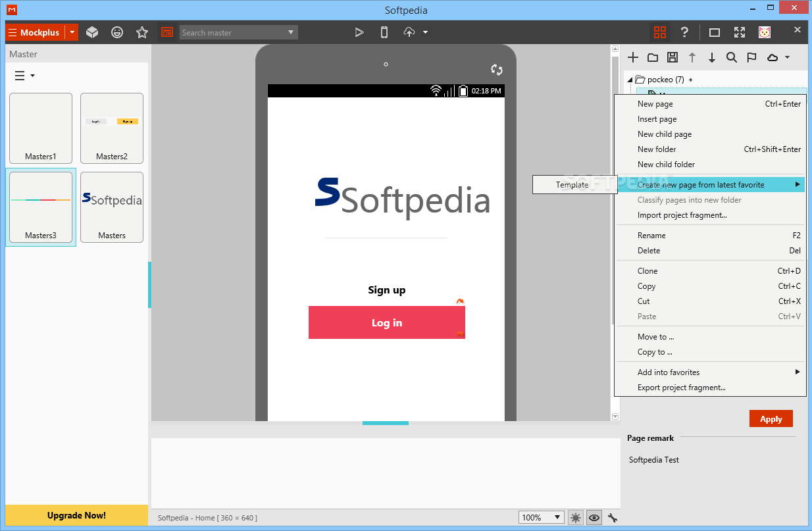Choose New child page menu item
812x531 pixels.
tap(710, 134)
